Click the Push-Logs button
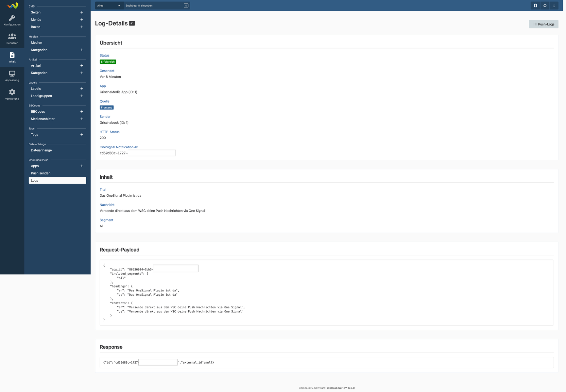This screenshot has width=566, height=392. 543,24
